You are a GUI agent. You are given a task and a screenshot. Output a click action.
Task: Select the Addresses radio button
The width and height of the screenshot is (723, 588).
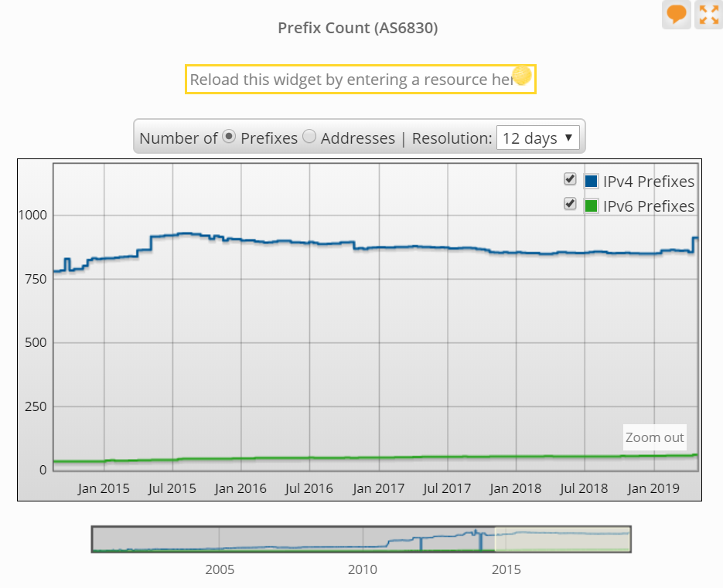pos(309,137)
